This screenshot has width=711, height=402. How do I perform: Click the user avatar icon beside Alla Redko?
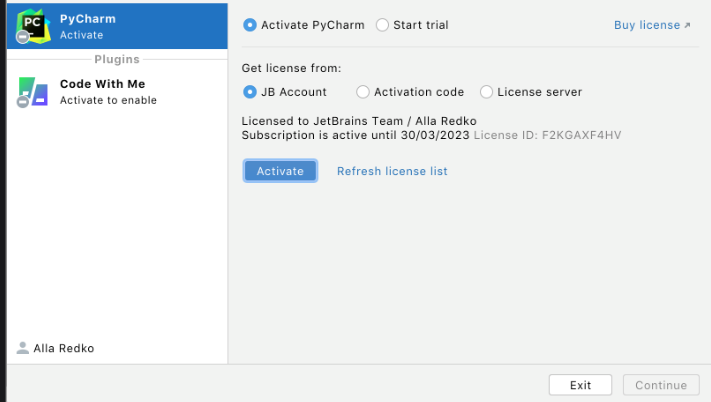[22, 348]
